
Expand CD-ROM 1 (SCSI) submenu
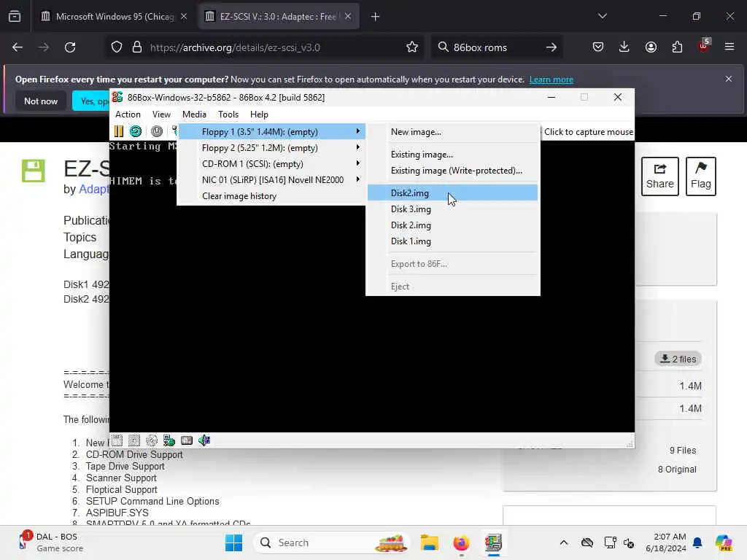pyautogui.click(x=272, y=164)
